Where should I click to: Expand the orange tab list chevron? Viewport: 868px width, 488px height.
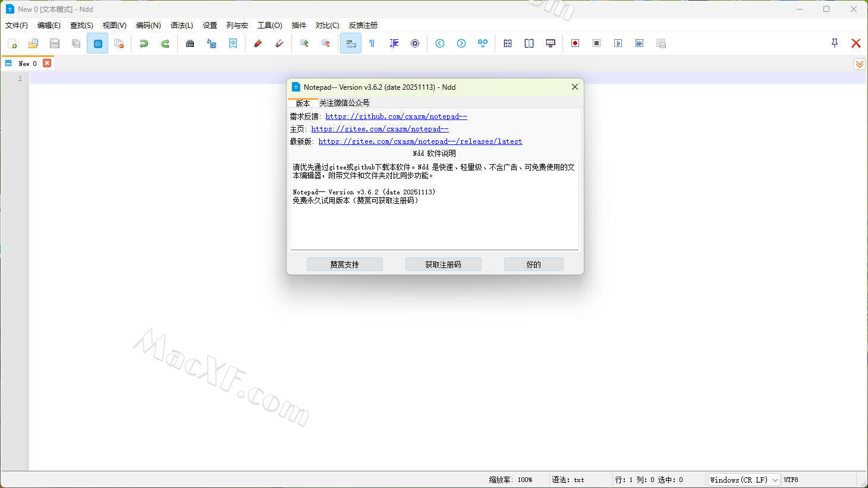(x=859, y=64)
